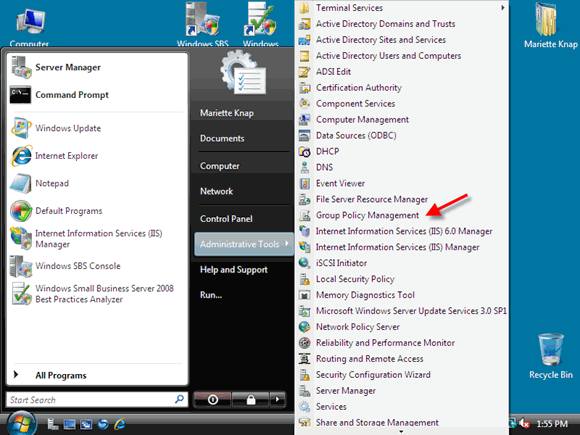Screen dimensions: 580x435
Task: Click the Mariette Knap desktop folder icon
Action: 546,19
